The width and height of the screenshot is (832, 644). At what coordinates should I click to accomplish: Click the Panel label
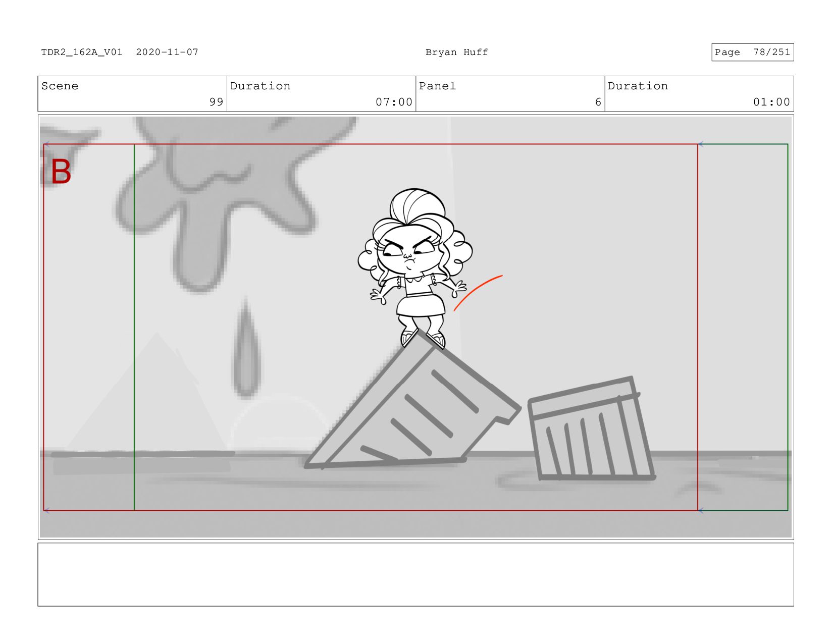pyautogui.click(x=437, y=86)
